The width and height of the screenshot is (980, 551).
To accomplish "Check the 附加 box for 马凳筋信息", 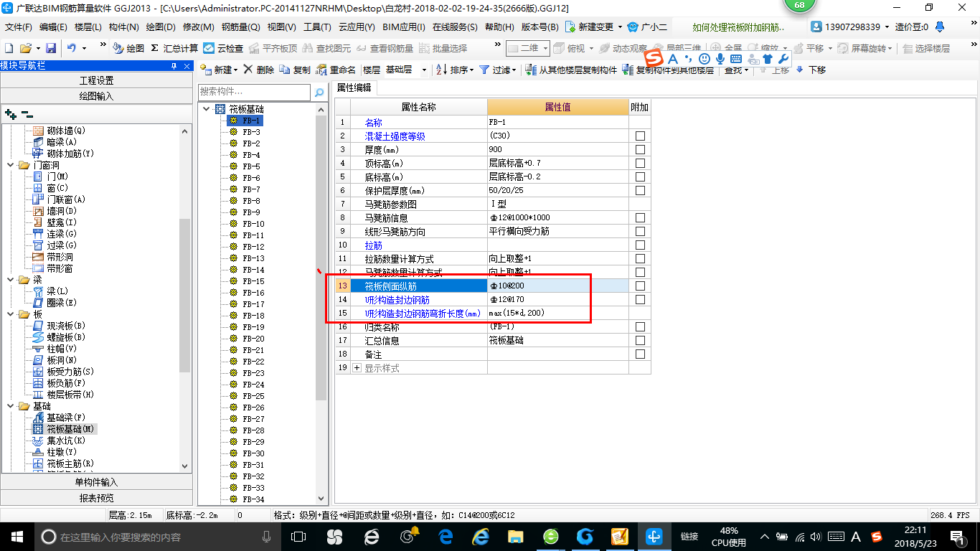I will click(x=640, y=217).
